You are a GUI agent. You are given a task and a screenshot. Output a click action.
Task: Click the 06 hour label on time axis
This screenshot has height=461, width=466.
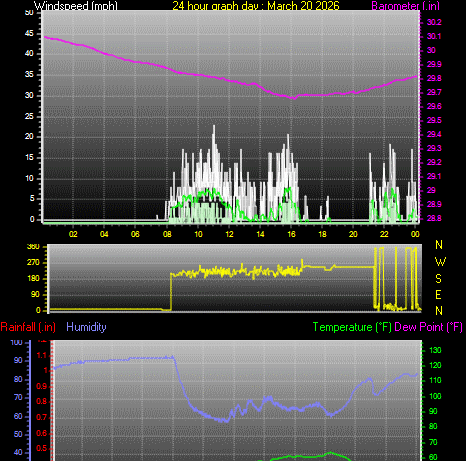pos(135,234)
